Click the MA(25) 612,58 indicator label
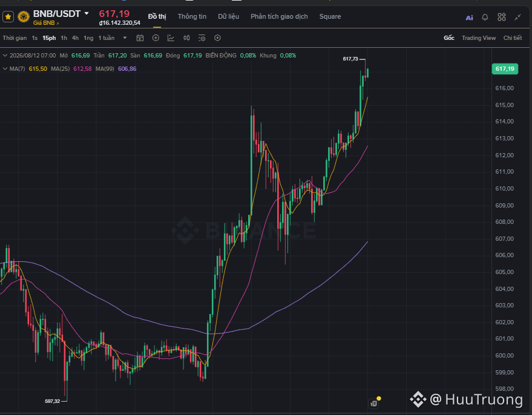The image size is (532, 415). click(71, 69)
